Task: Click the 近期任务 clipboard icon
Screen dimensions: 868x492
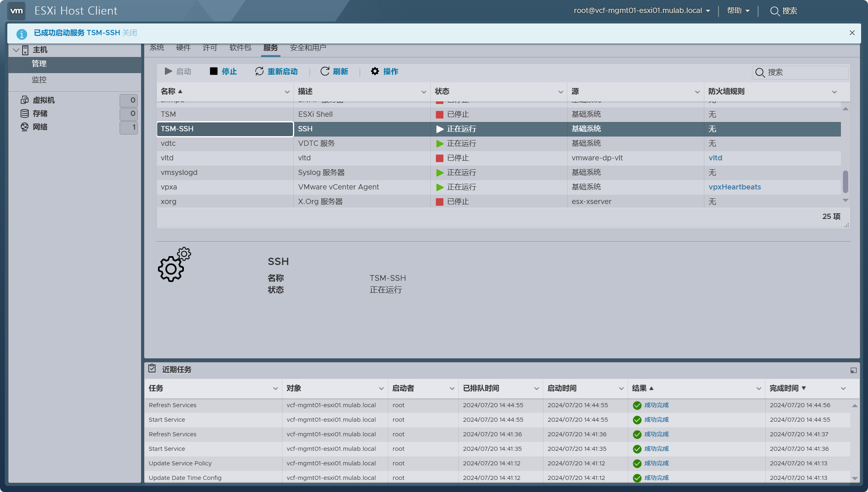Action: pyautogui.click(x=152, y=368)
